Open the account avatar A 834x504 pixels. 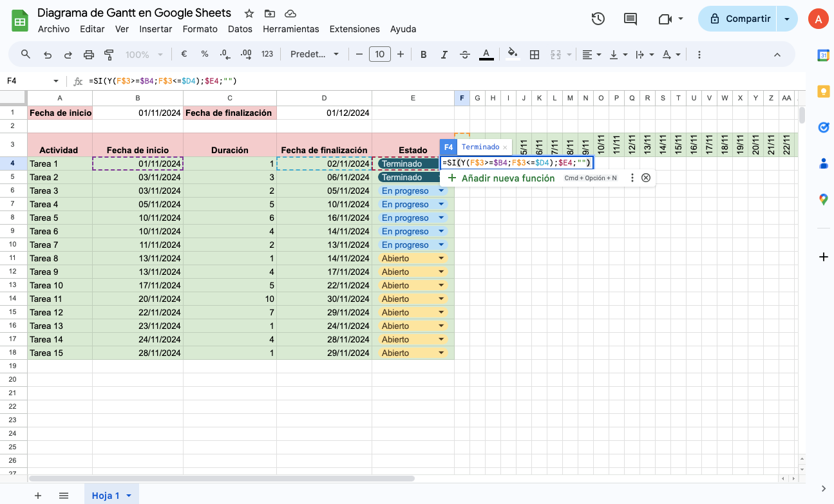click(818, 19)
